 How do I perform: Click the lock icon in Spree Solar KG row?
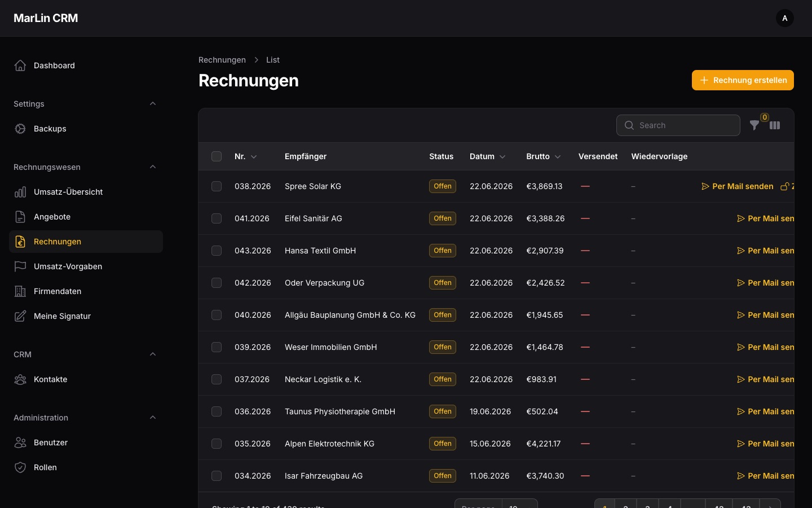coord(784,186)
